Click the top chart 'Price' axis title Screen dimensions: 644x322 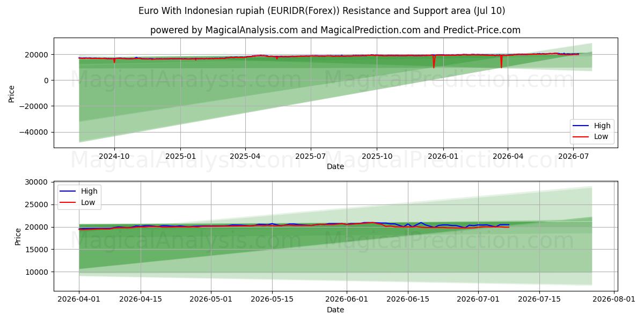click(12, 93)
